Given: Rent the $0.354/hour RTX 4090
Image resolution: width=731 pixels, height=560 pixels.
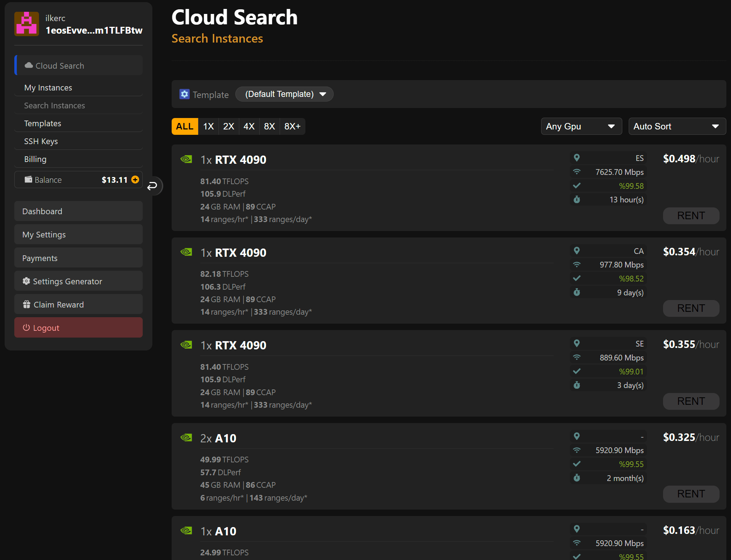Looking at the screenshot, I should coord(691,308).
